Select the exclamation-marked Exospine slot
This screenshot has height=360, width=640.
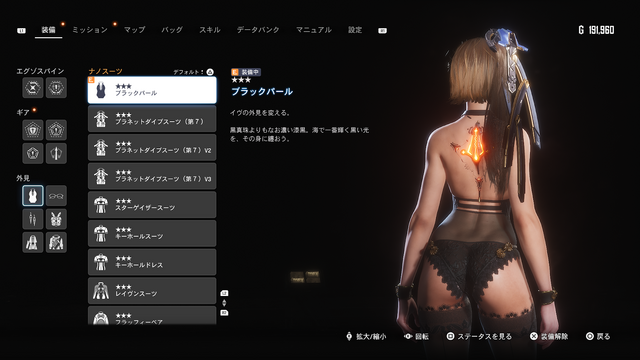56,88
